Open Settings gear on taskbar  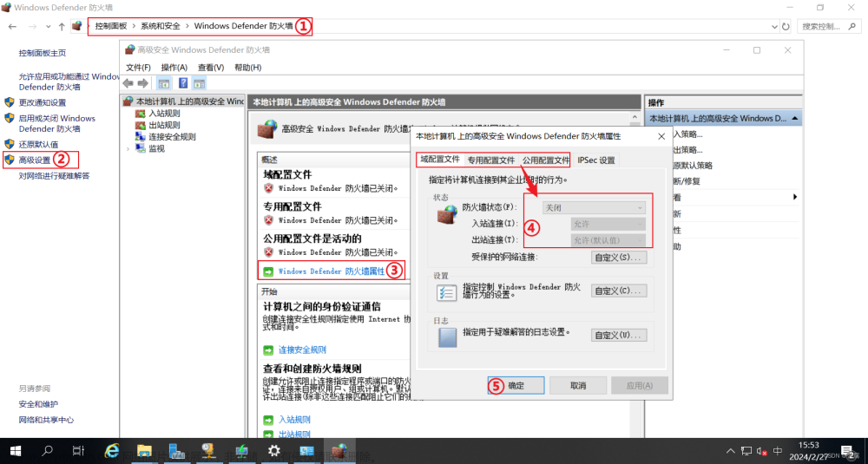coord(273,451)
